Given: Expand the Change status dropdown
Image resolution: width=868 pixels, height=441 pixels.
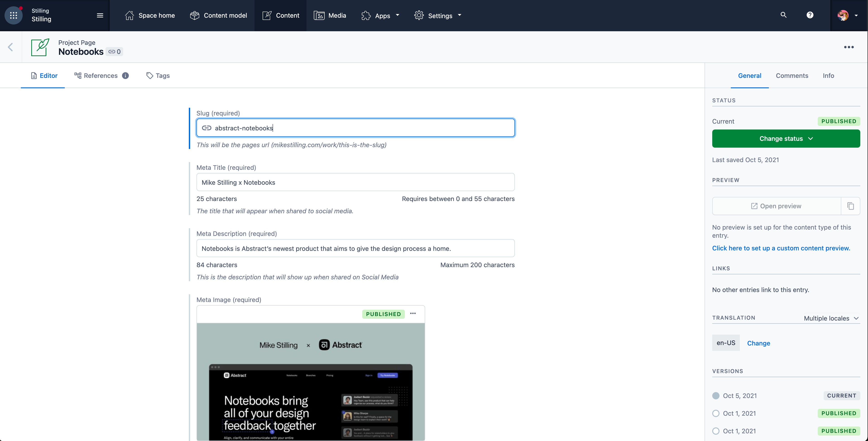Looking at the screenshot, I should pyautogui.click(x=786, y=138).
